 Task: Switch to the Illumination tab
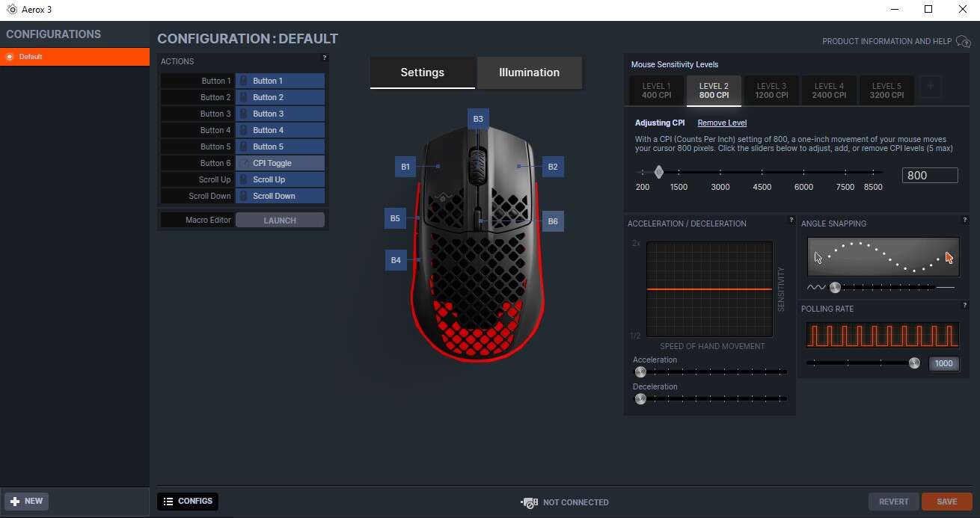[x=529, y=73]
